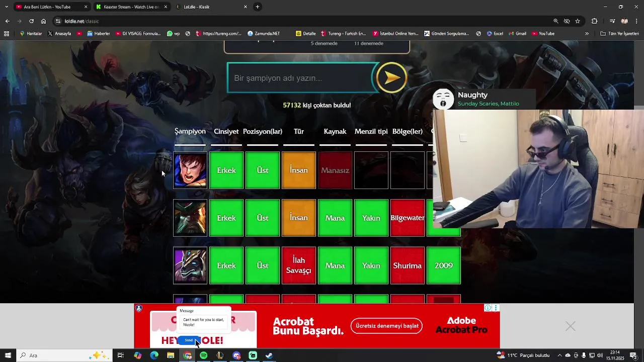This screenshot has width=644, height=362.
Task: Launch Microsoft Edge from taskbar
Action: click(x=154, y=355)
